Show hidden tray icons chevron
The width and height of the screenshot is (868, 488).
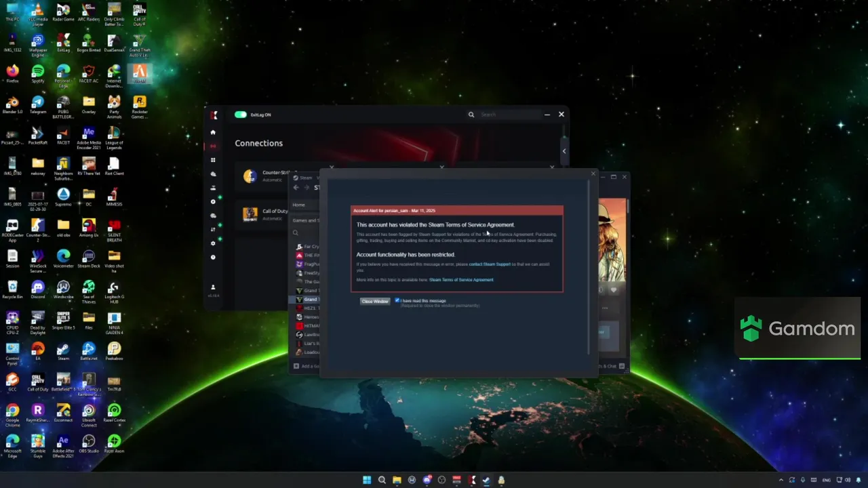pyautogui.click(x=781, y=480)
